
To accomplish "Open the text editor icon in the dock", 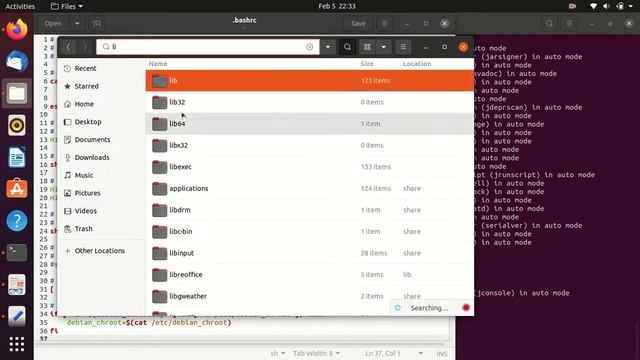I will [x=17, y=316].
